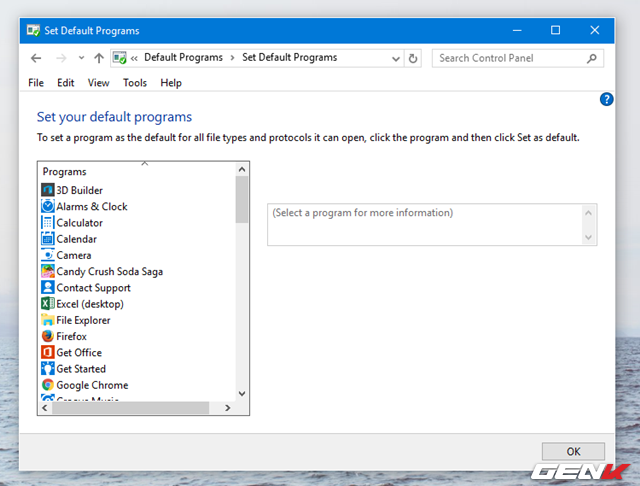Select Alarms & Clock in the list
640x486 pixels.
[x=92, y=206]
